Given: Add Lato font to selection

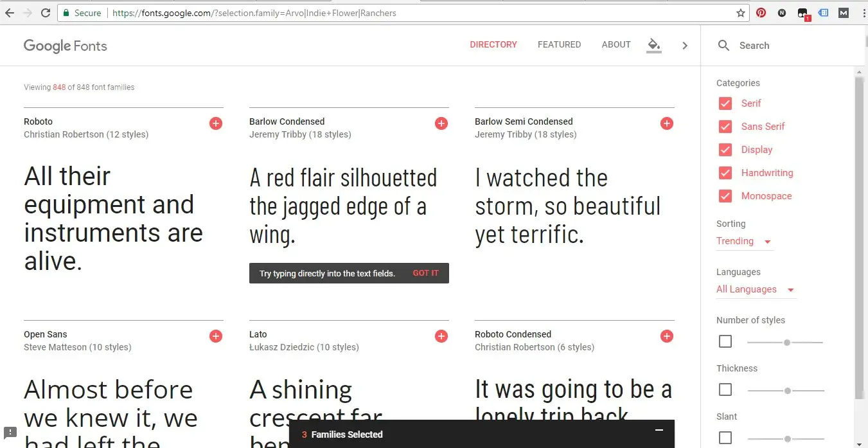Looking at the screenshot, I should [x=441, y=336].
